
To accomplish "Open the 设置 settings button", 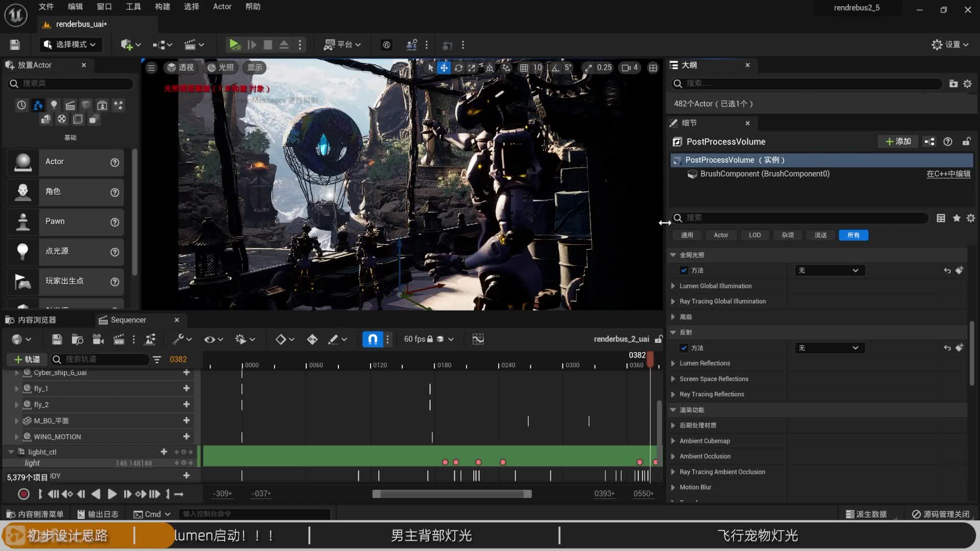I will [950, 45].
